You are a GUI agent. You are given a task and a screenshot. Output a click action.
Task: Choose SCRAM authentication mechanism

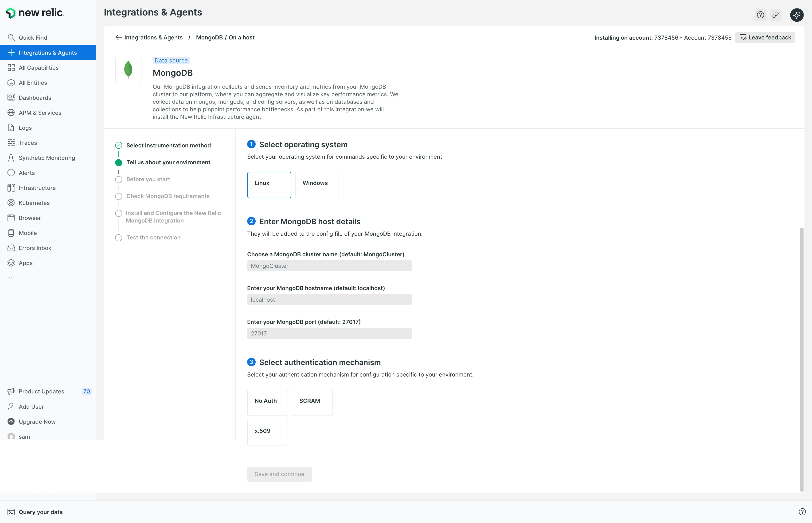[312, 403]
